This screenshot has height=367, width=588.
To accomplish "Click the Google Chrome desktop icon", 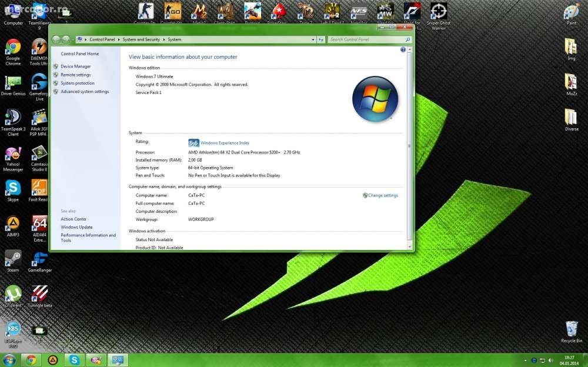I will point(13,48).
